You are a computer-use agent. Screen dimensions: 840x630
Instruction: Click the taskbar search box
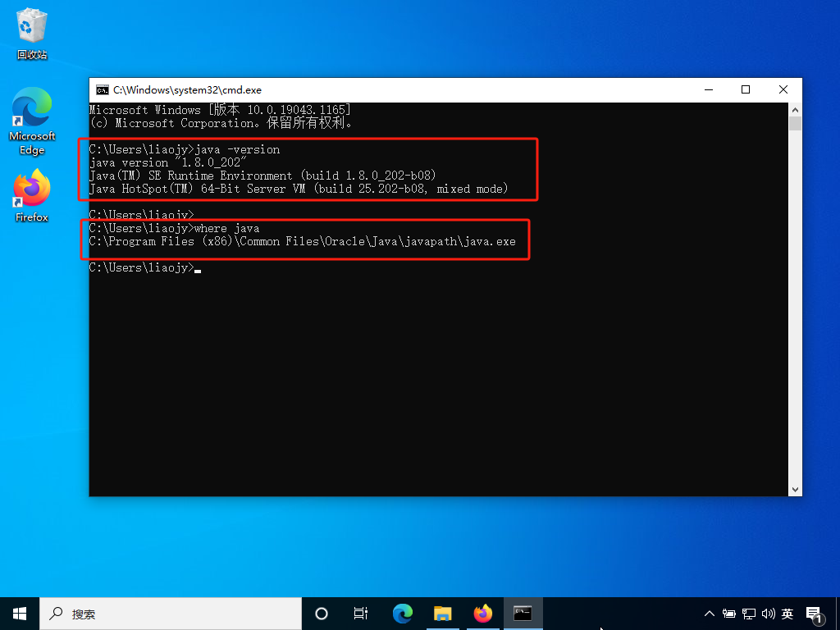[171, 614]
